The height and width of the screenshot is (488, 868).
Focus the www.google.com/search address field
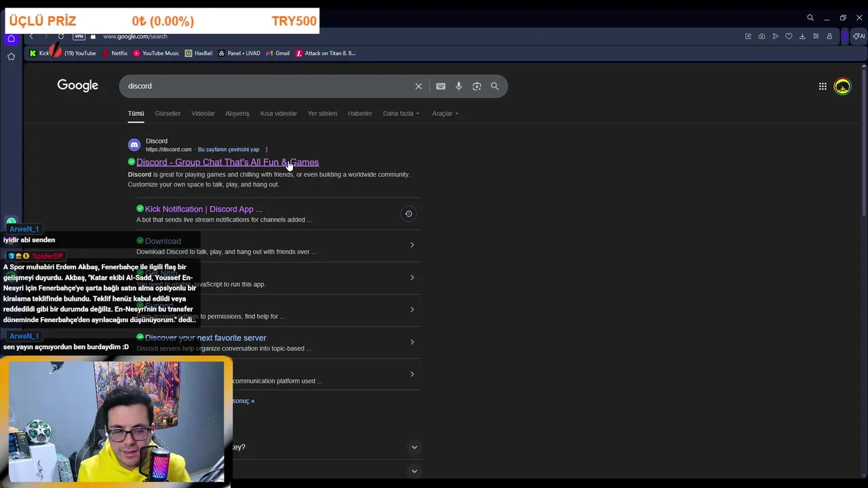[x=135, y=37]
